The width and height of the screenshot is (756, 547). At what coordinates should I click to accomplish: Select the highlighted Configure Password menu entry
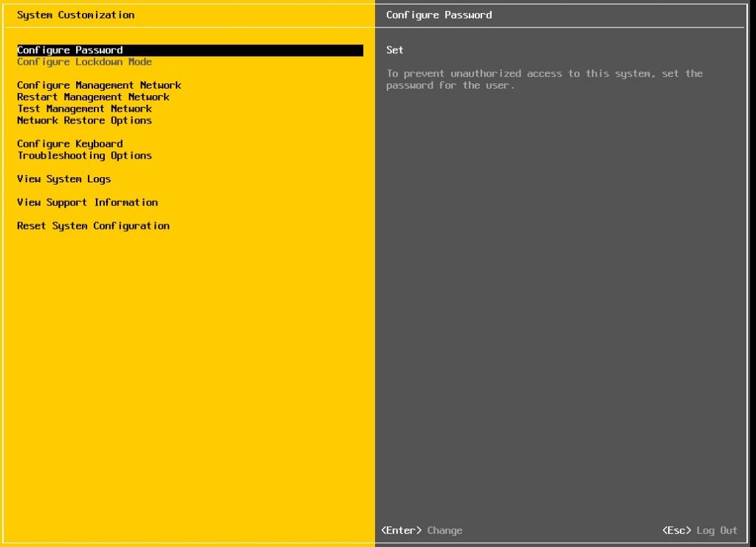[x=190, y=50]
